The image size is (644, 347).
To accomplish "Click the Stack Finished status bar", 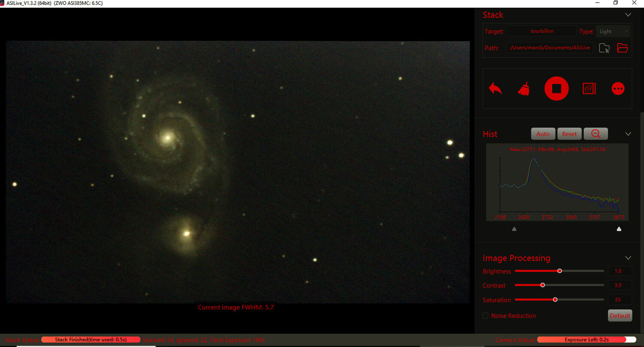I will (x=91, y=340).
